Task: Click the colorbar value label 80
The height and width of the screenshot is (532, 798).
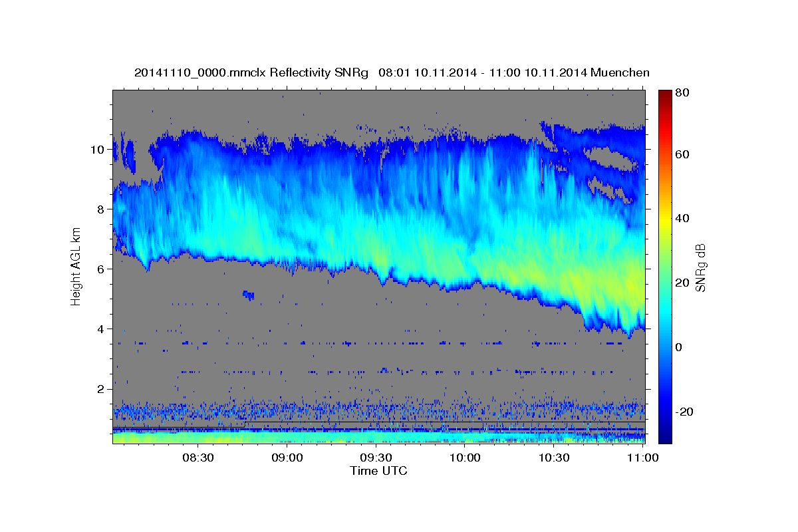Action: (682, 93)
